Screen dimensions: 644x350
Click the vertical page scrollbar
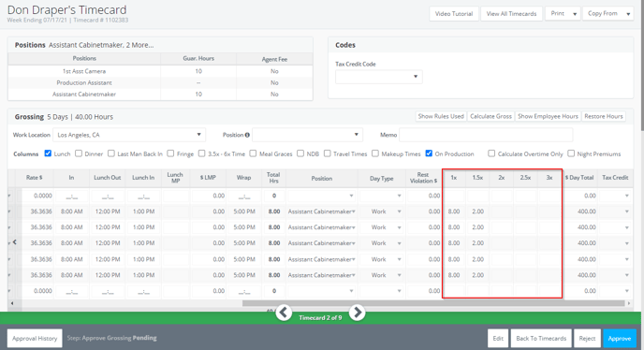click(641, 66)
